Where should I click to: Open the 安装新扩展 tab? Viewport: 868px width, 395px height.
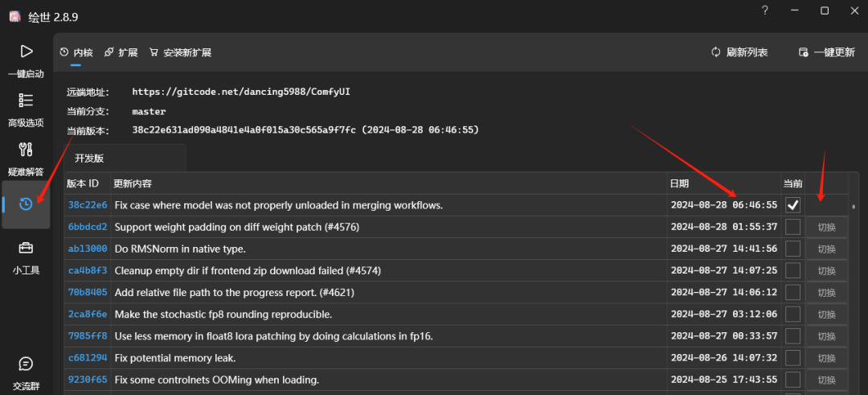(181, 52)
